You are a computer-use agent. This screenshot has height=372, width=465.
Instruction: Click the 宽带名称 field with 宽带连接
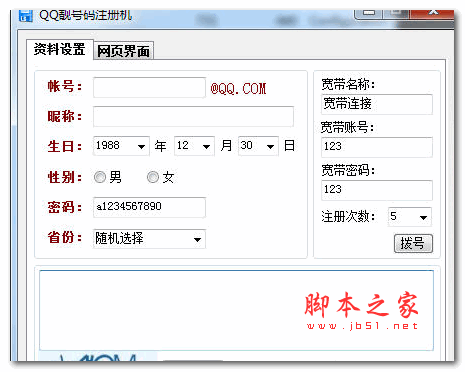click(377, 104)
